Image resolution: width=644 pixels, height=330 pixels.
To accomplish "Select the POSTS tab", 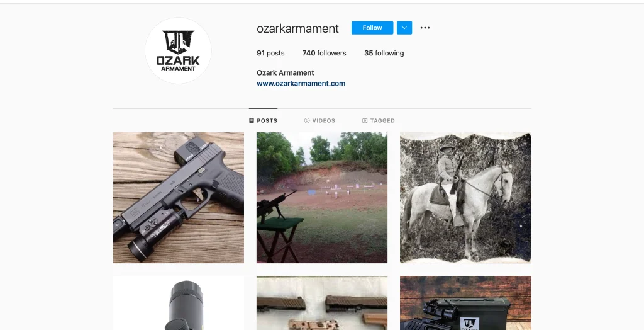I will point(264,120).
